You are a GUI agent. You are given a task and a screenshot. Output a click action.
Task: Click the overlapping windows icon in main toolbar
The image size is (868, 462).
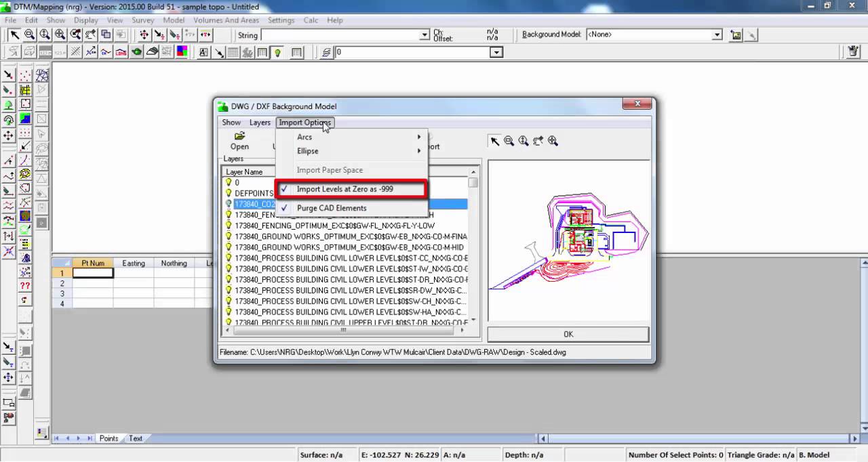[106, 35]
